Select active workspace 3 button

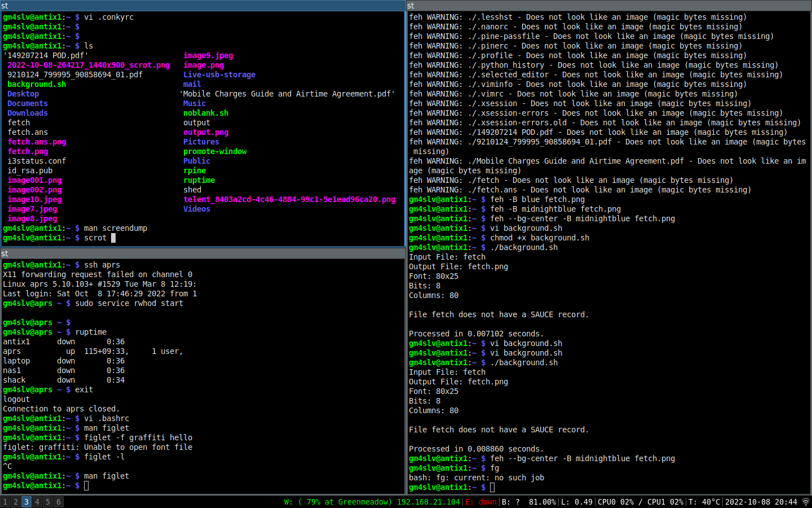point(27,502)
